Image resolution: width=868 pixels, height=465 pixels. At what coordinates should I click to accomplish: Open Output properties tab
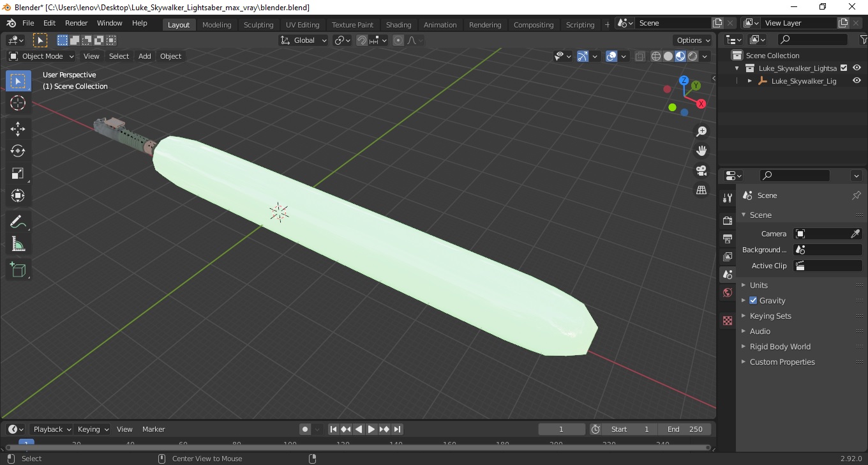click(727, 239)
